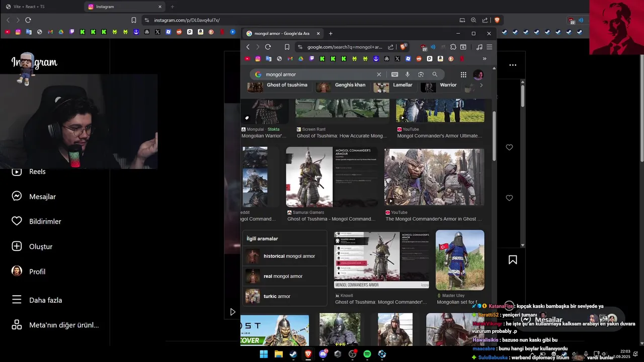Open site settings icon in Google address bar
The height and width of the screenshot is (362, 644).
pyautogui.click(x=300, y=47)
